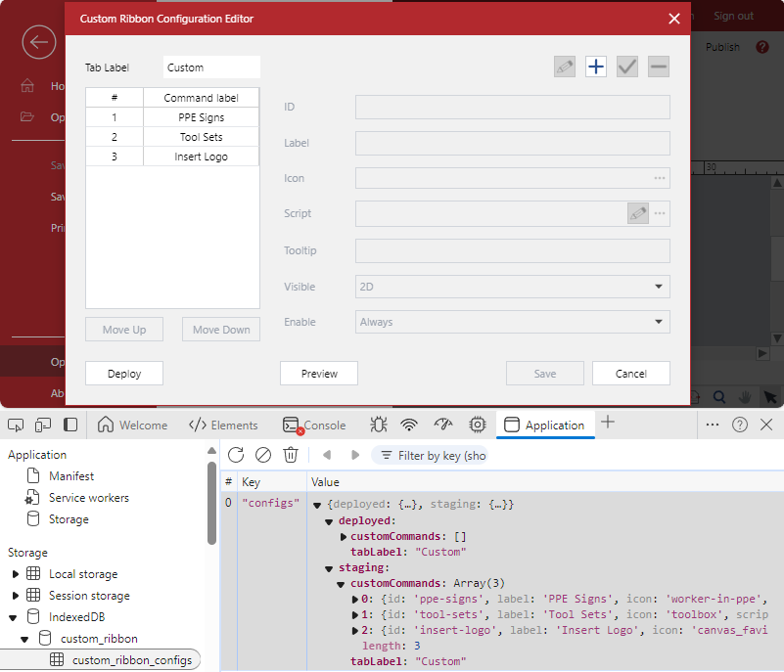Viewport: 784px width, 672px height.
Task: Open the Enable dropdown showing Always
Action: pyautogui.click(x=512, y=322)
